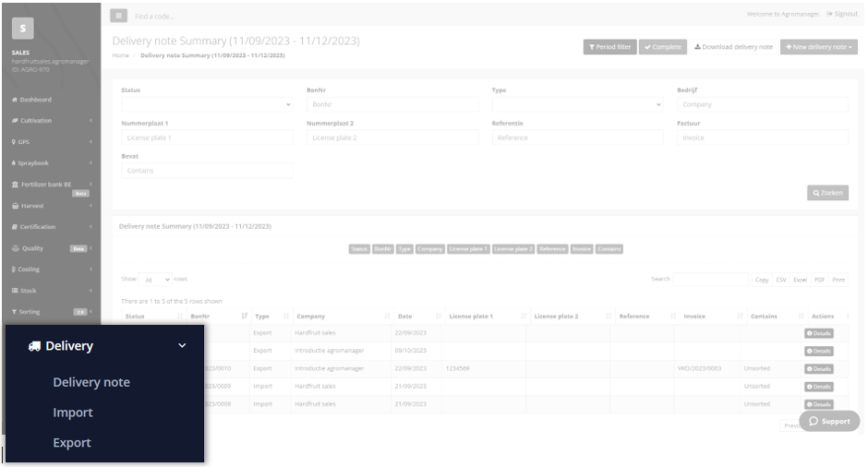
Task: Click the Cultivation leaf icon
Action: coord(15,121)
